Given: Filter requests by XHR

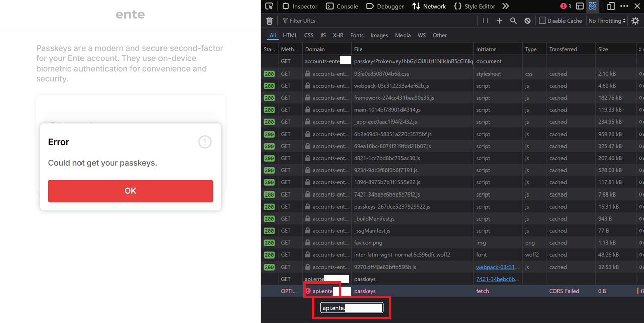Looking at the screenshot, I should point(338,35).
